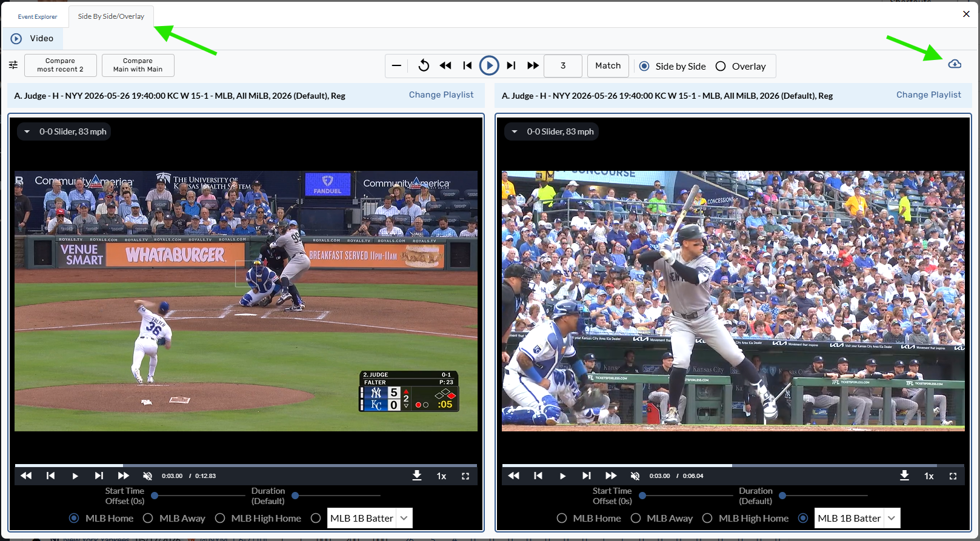This screenshot has width=980, height=541.
Task: Switch to the Side By Side/Overlay tab
Action: [x=111, y=16]
